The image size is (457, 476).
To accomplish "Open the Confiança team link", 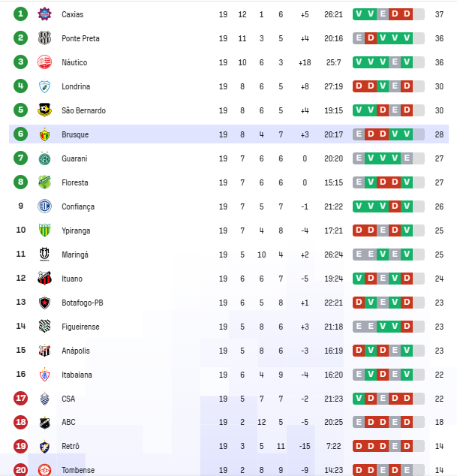I will click(78, 206).
